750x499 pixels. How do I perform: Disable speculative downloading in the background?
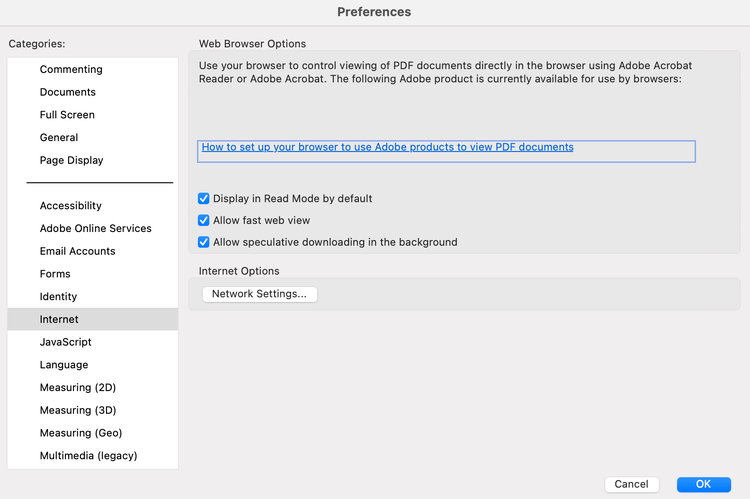[204, 242]
